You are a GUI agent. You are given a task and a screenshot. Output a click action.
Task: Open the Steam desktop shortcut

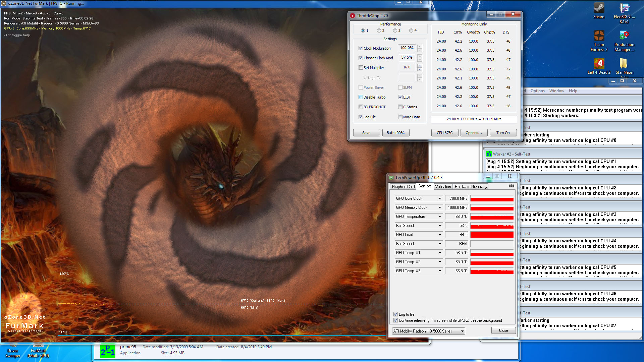[x=599, y=11]
